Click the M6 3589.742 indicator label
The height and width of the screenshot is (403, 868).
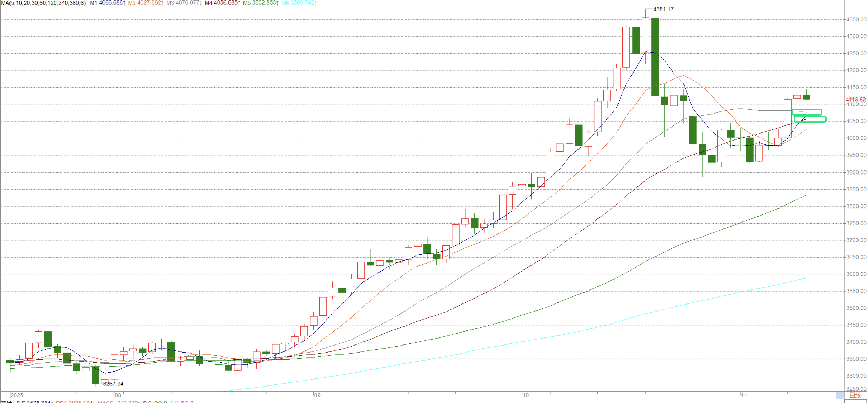[299, 3]
